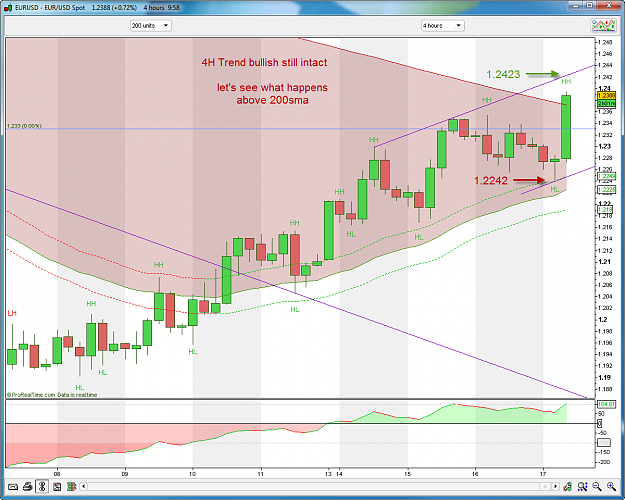Print the chart using printer icon
The image size is (625, 500).
click(x=28, y=486)
